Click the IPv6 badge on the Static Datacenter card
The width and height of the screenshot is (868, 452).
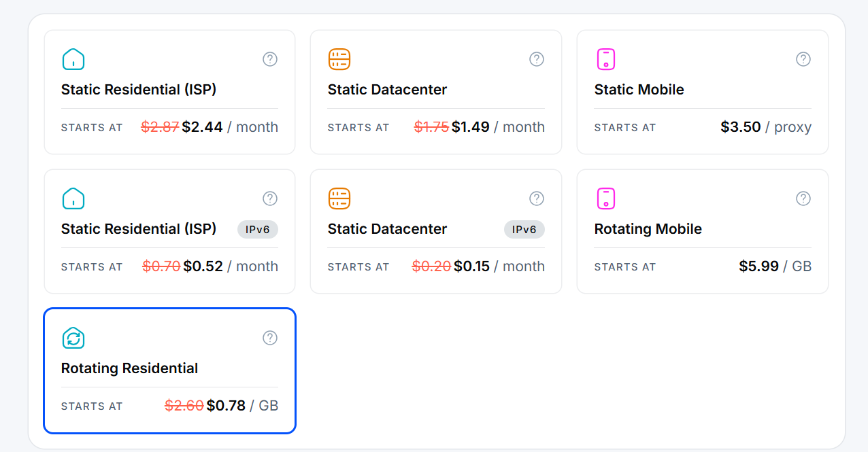pos(524,229)
